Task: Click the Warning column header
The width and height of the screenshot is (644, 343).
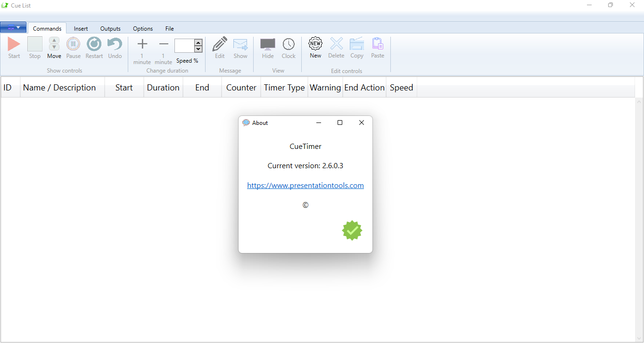Action: pyautogui.click(x=325, y=88)
